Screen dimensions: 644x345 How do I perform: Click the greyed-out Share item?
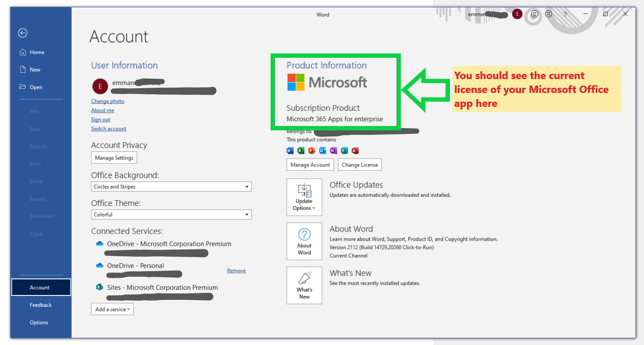(x=36, y=181)
